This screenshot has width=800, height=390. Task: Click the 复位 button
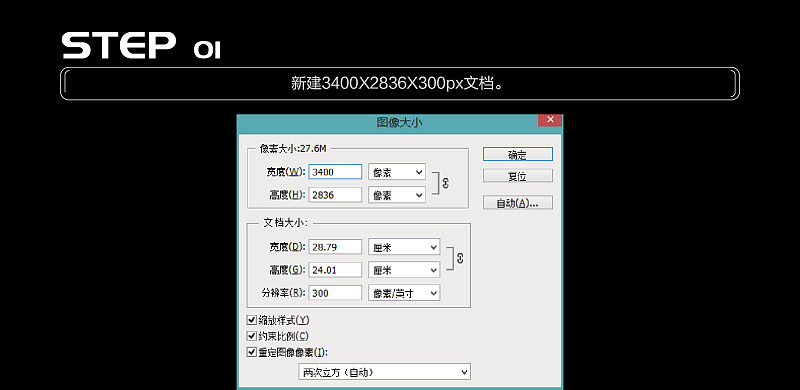517,176
